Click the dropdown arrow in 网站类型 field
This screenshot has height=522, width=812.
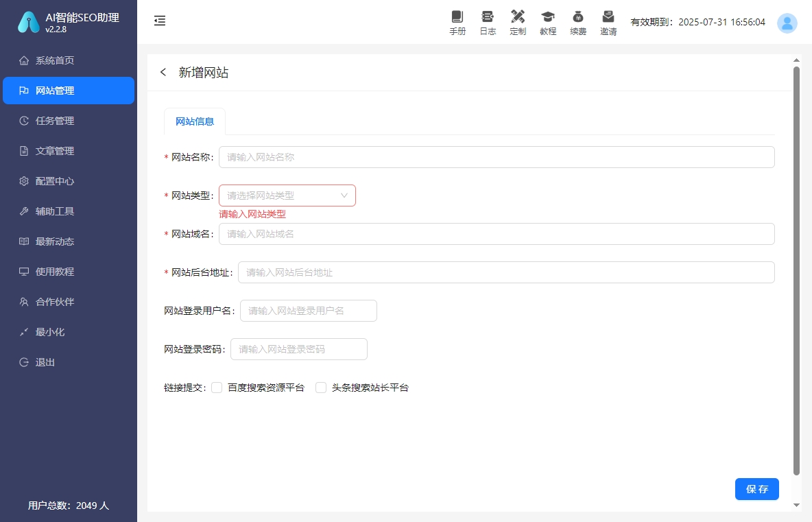[344, 195]
